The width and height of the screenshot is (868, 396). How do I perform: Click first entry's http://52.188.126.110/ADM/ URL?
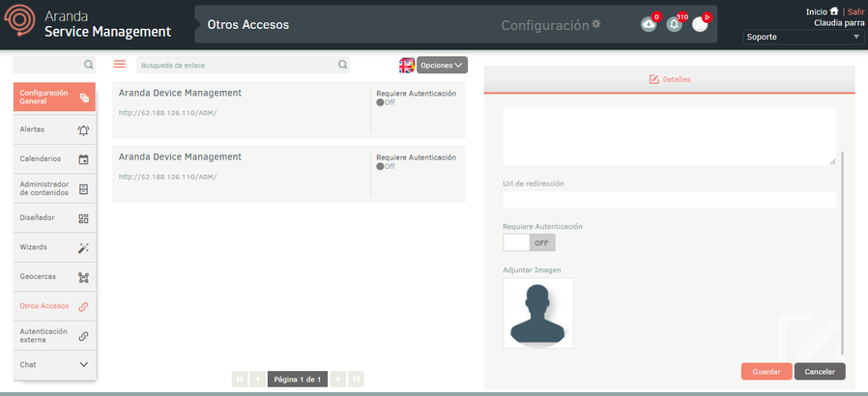(168, 113)
